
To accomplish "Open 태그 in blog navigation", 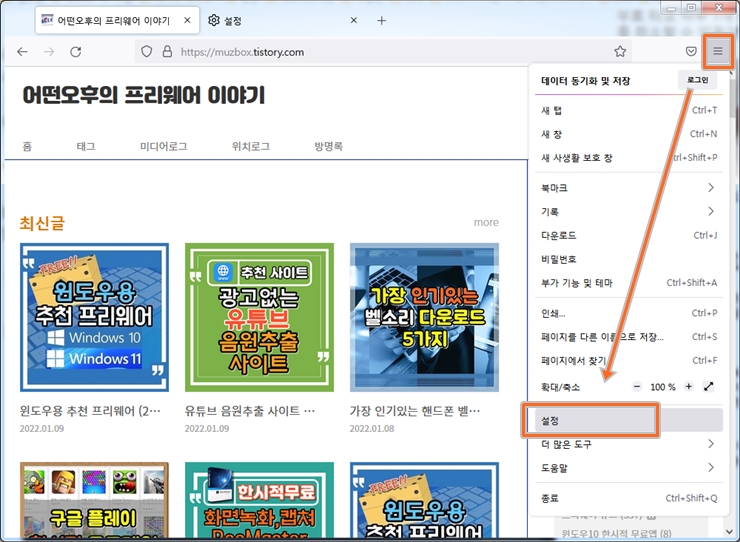I will click(86, 146).
